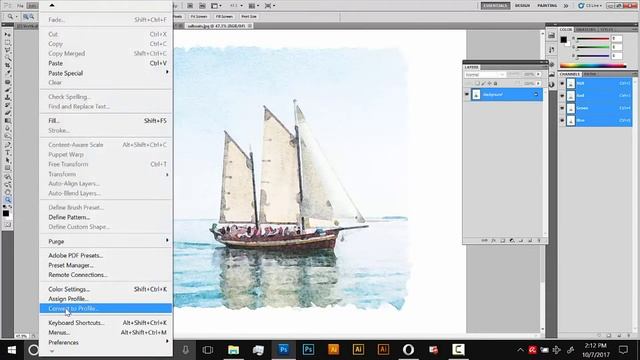Toggle visibility of the Blue channel
Screen dimensions: 640x360
(x=562, y=120)
